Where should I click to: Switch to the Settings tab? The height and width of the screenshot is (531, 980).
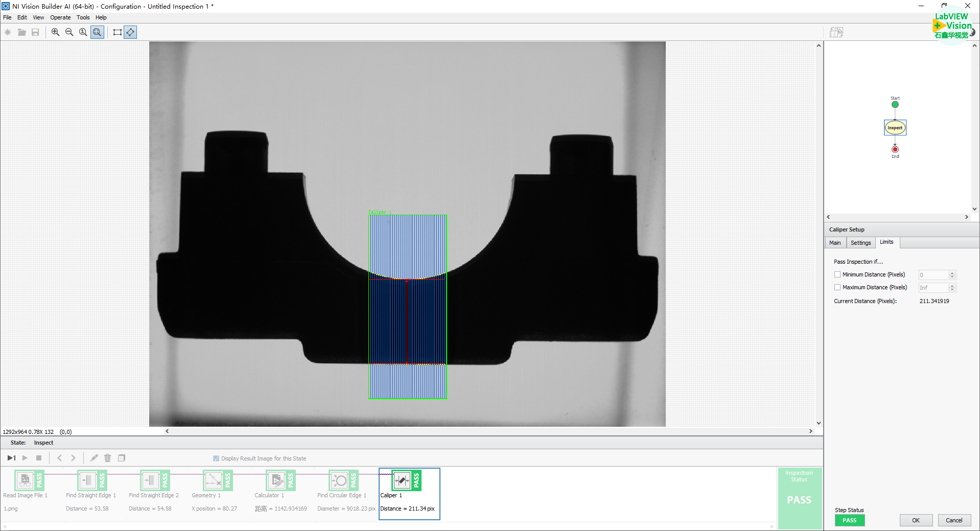(x=860, y=243)
